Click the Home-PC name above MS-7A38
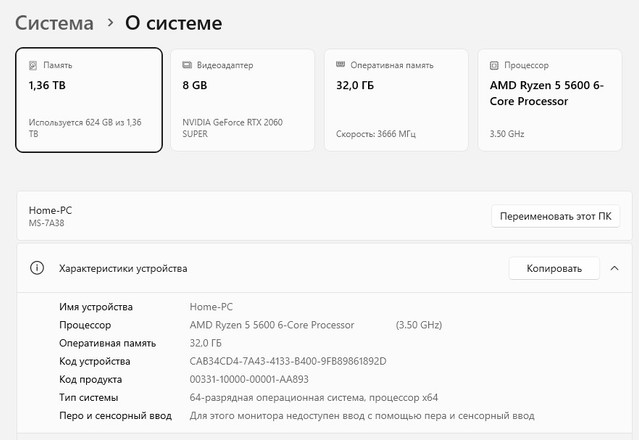639x440 pixels. click(x=50, y=211)
